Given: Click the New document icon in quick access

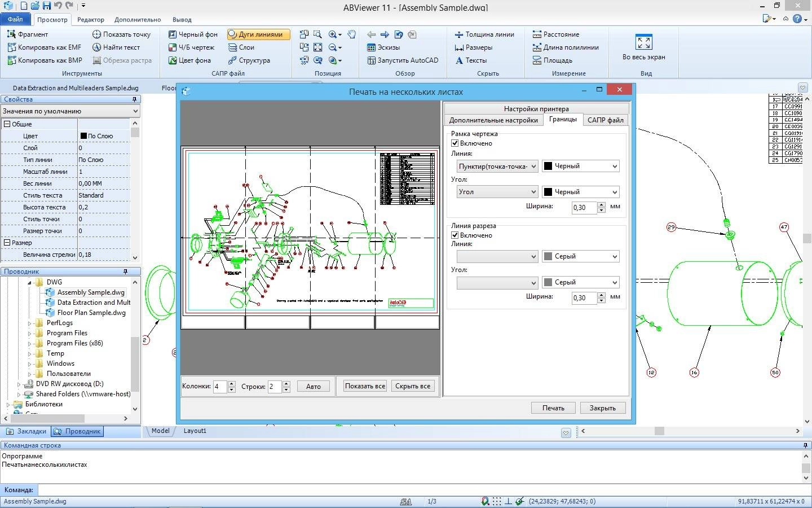Looking at the screenshot, I should pos(24,6).
